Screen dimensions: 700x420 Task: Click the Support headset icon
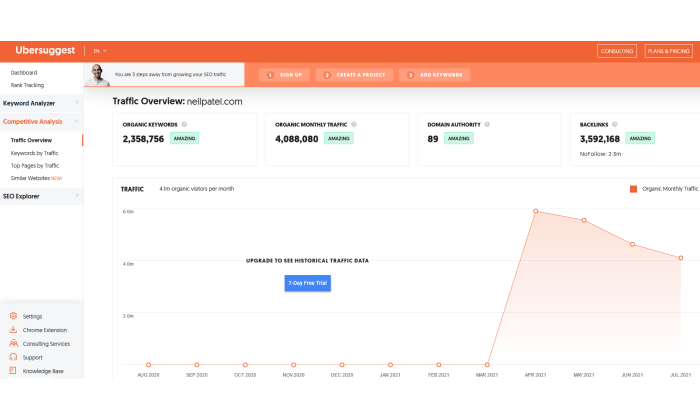(x=13, y=357)
